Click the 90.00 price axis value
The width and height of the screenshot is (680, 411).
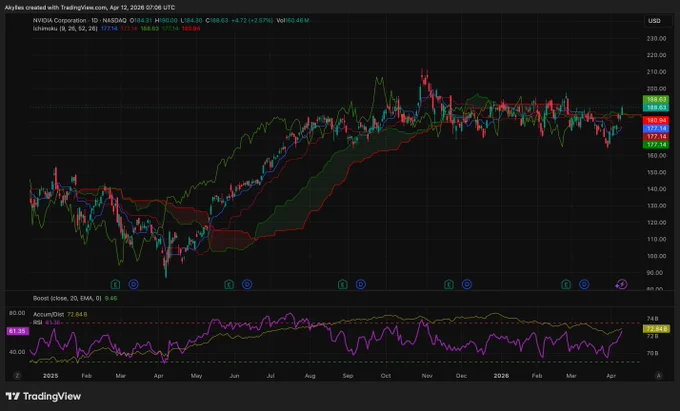656,273
